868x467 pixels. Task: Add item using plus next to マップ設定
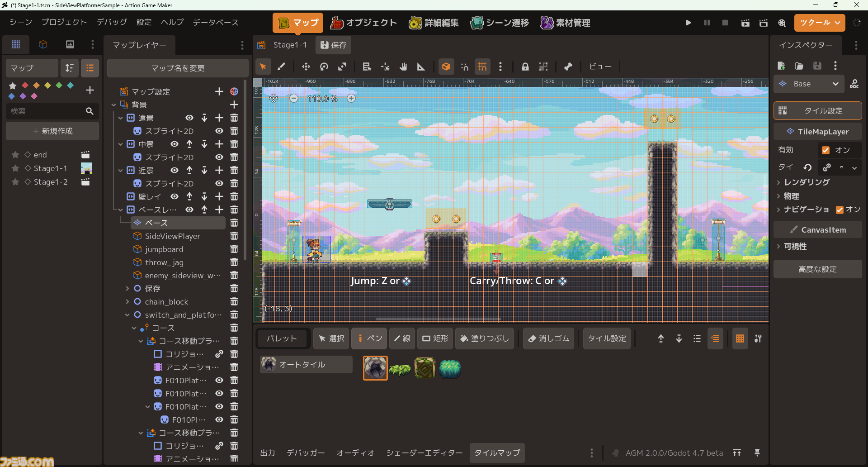pos(219,91)
